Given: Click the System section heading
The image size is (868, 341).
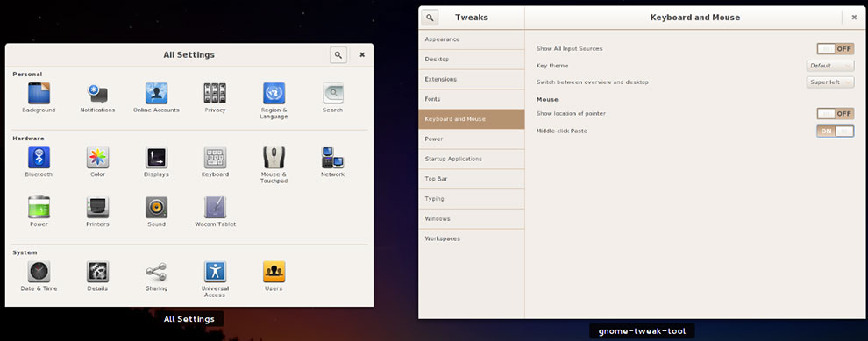Looking at the screenshot, I should [25, 252].
